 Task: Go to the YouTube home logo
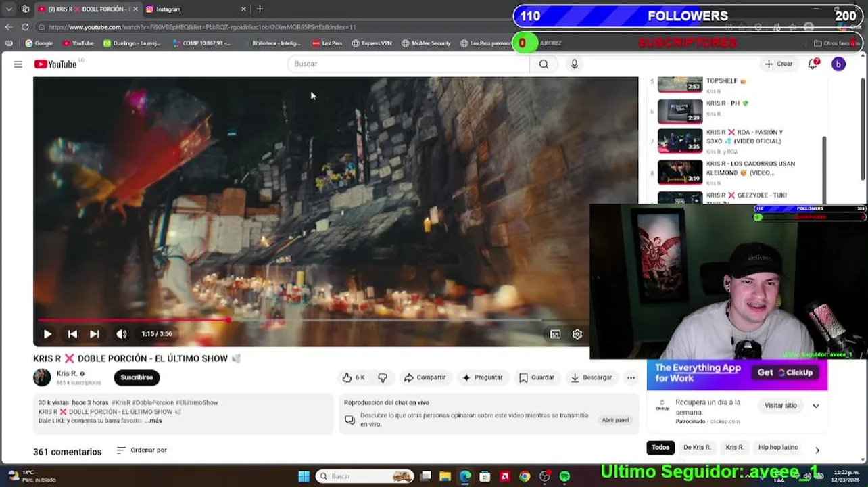[x=55, y=64]
